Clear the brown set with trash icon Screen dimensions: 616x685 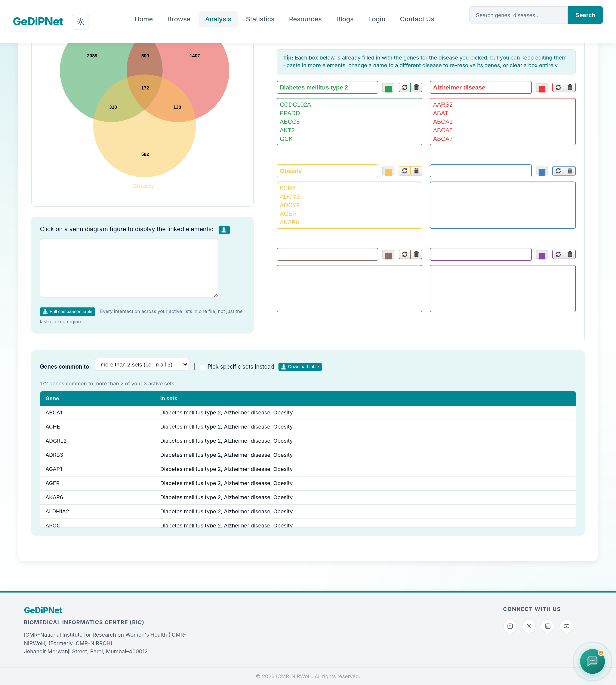coord(416,254)
